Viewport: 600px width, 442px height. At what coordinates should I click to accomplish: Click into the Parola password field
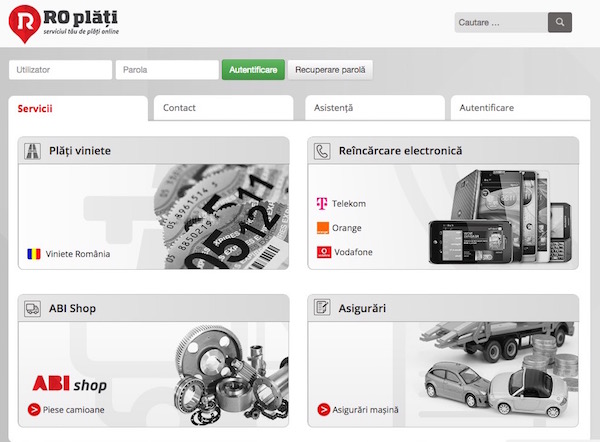167,70
